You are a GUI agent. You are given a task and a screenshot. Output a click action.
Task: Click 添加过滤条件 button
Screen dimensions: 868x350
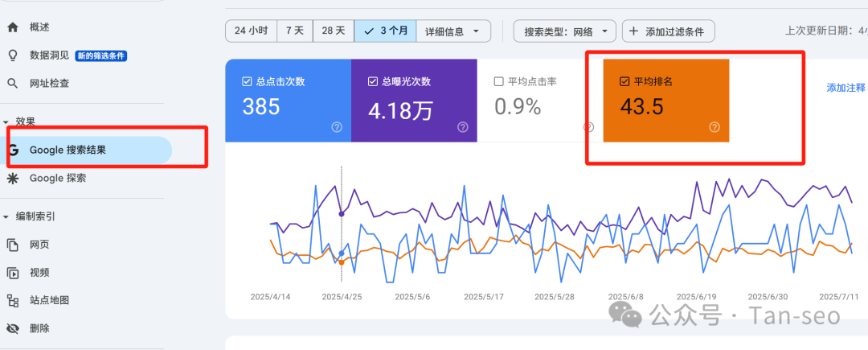tap(668, 31)
